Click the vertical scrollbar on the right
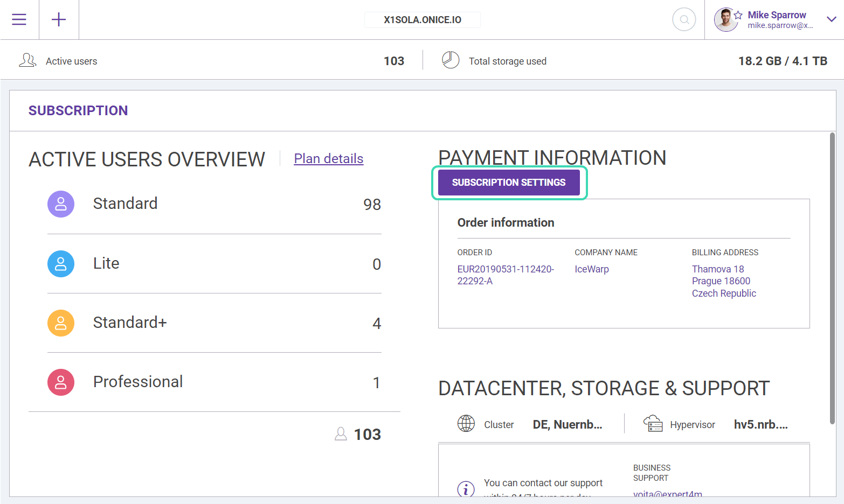 (x=832, y=278)
